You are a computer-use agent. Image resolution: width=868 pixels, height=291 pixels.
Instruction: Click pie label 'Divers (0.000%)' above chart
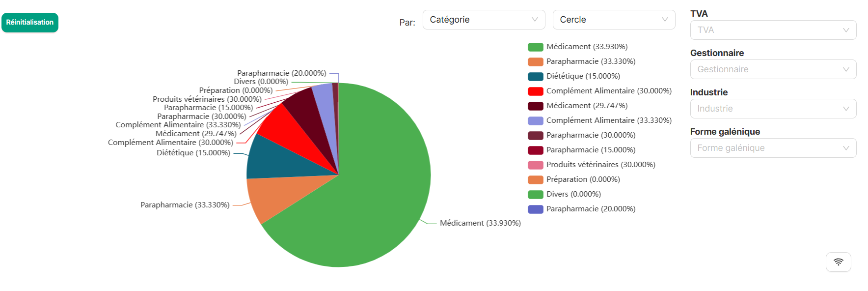coord(261,82)
